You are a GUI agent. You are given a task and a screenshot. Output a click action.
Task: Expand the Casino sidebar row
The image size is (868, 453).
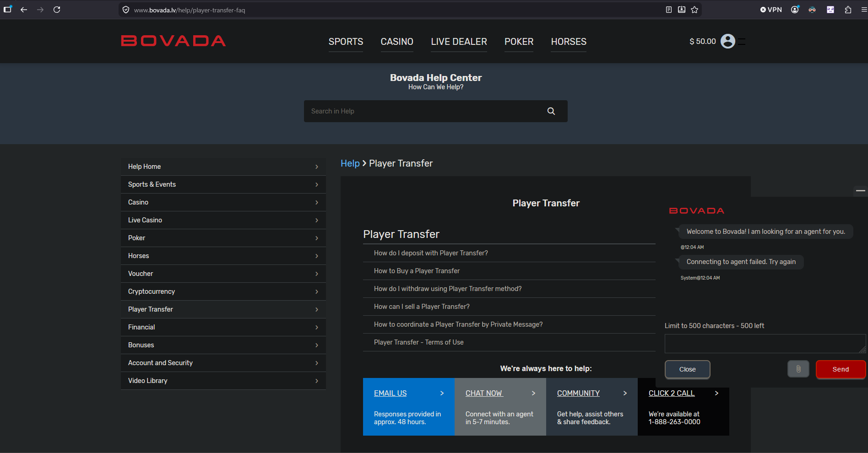click(223, 202)
